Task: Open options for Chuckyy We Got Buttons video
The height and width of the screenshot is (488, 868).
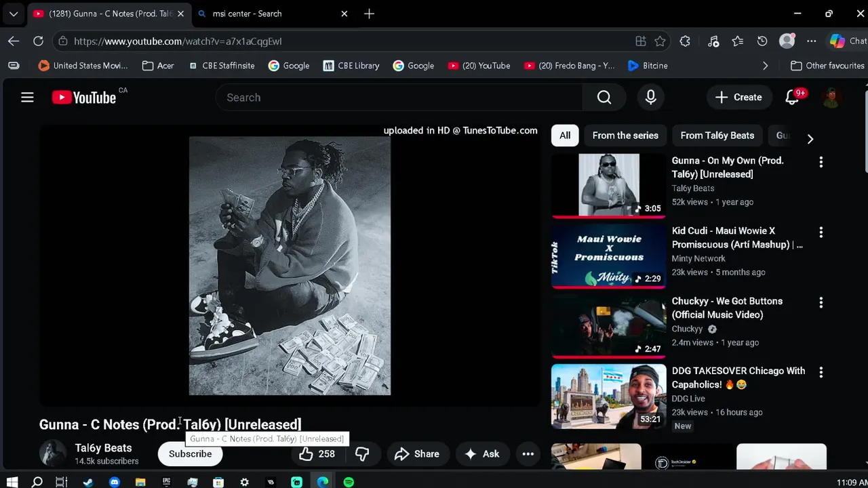Action: (821, 303)
